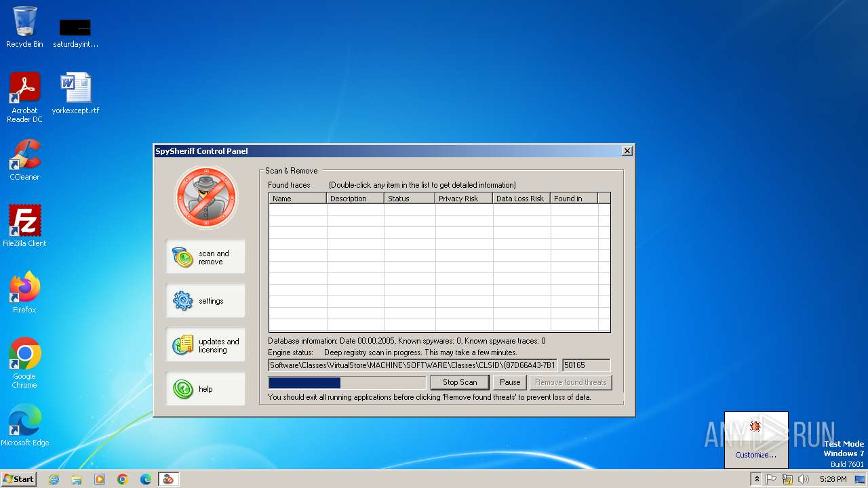The height and width of the screenshot is (488, 868).
Task: Open Internet Explorer in taskbar
Action: pos(54,479)
